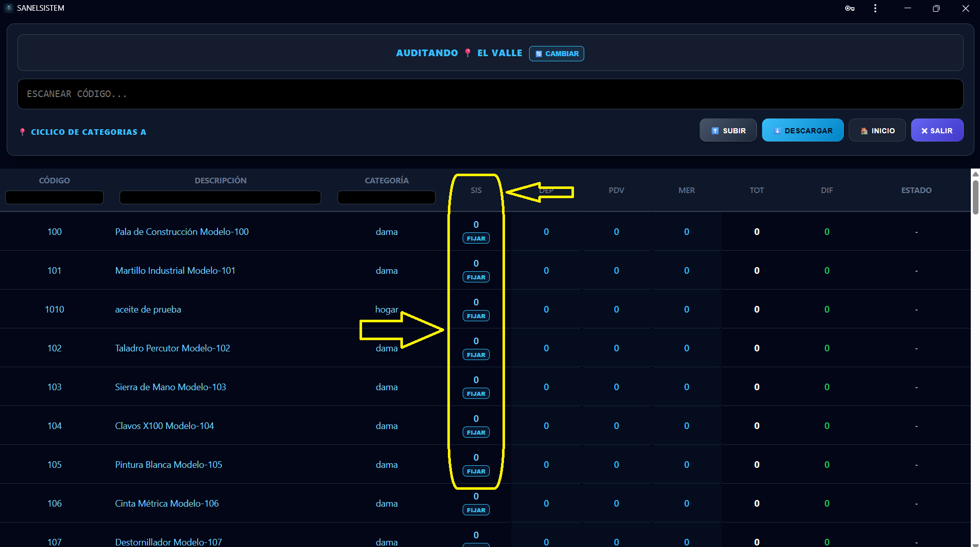Screen dimensions: 980x547
Task: Click the CATEGORÍA filter field
Action: 387,197
